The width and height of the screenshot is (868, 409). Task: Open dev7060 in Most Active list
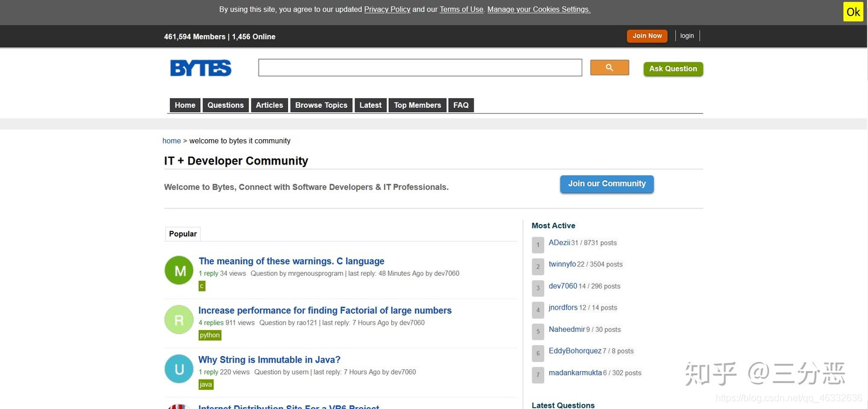coord(563,286)
